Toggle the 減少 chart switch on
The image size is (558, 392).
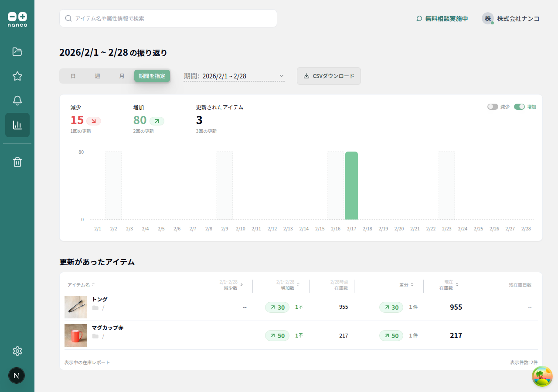pos(493,107)
